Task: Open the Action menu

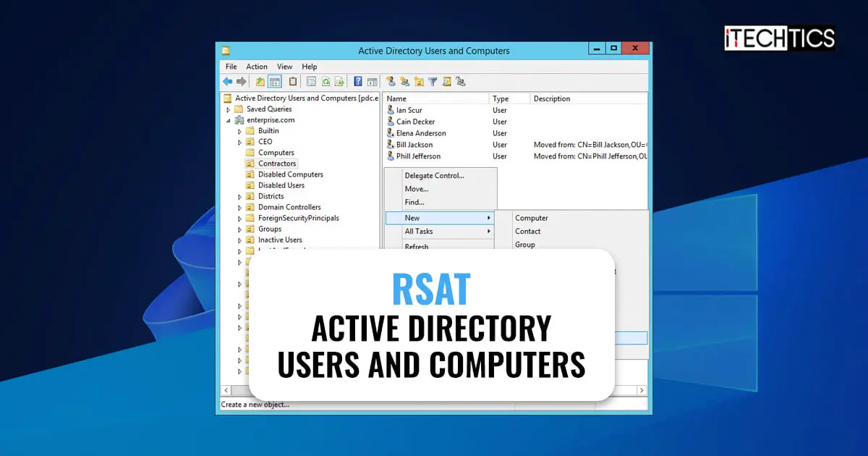Action: point(257,66)
